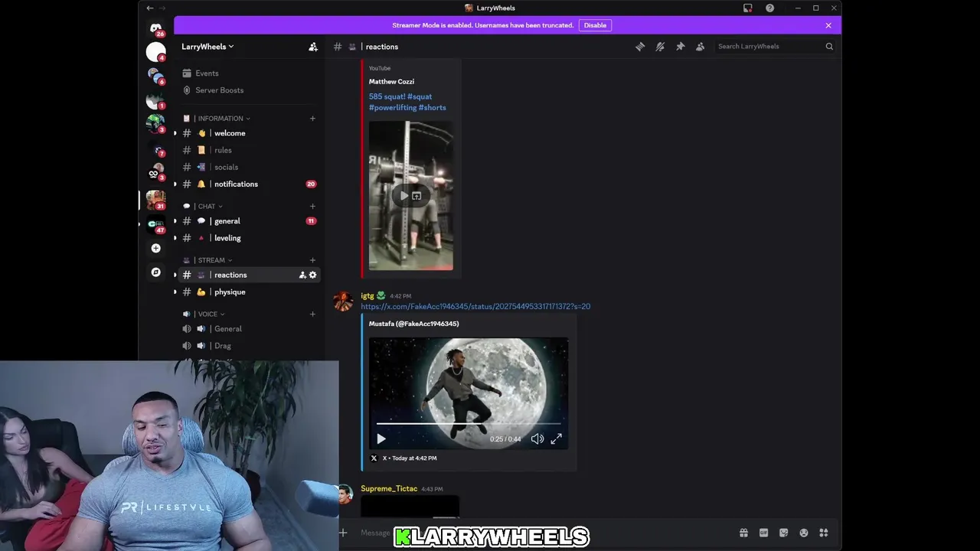The height and width of the screenshot is (551, 980).
Task: Click Disable in Streamer Mode banner
Action: click(x=595, y=25)
